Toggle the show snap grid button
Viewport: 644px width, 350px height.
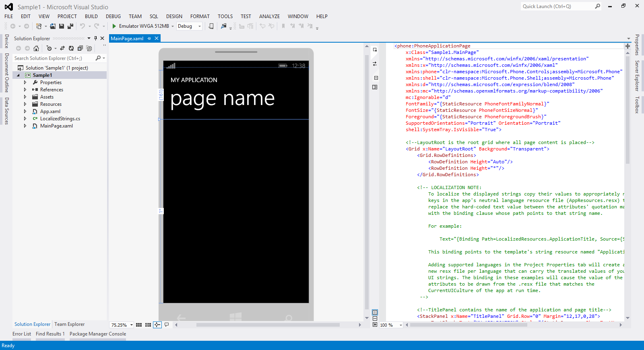tap(139, 325)
